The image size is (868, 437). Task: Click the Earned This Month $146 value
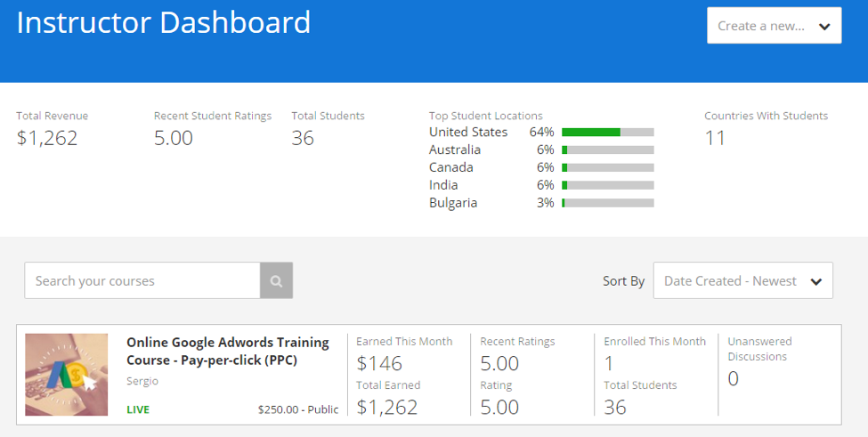(379, 363)
